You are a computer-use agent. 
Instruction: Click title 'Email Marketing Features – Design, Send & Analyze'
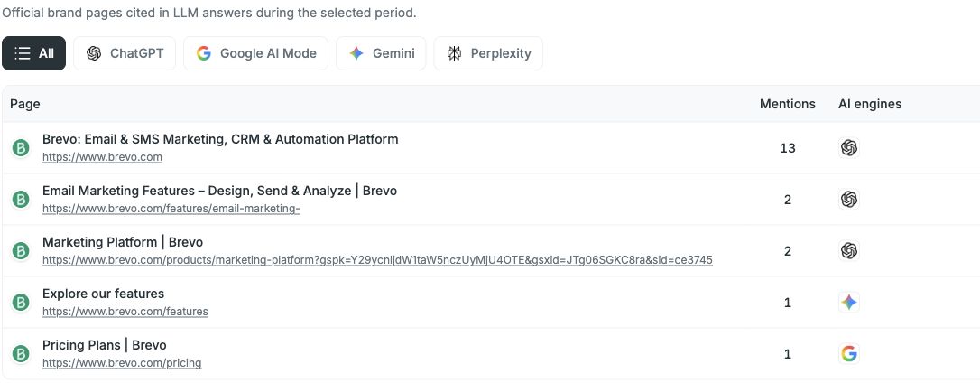(x=219, y=191)
